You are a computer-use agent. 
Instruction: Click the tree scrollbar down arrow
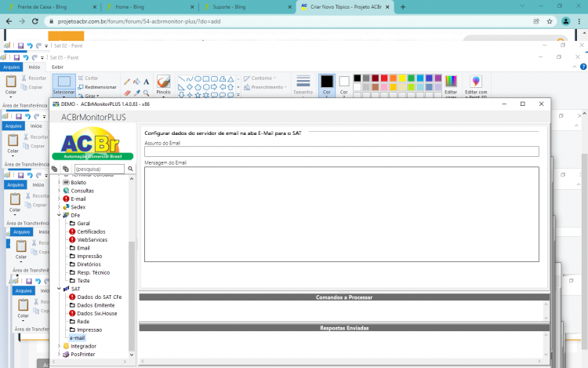click(x=132, y=355)
